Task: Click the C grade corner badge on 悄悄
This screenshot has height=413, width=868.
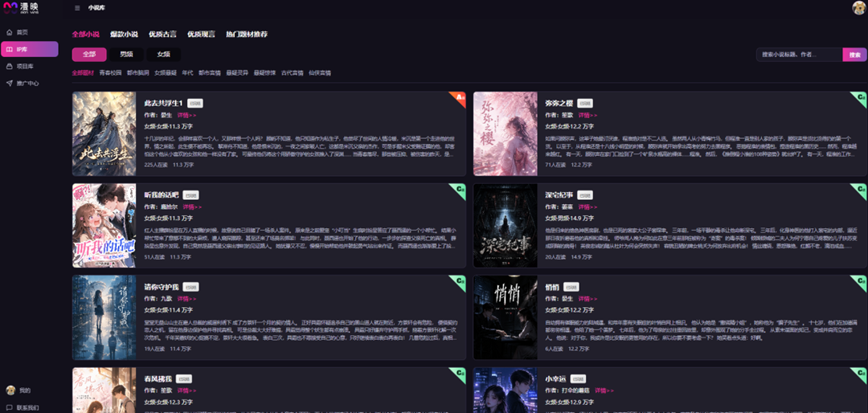Action: click(x=861, y=280)
